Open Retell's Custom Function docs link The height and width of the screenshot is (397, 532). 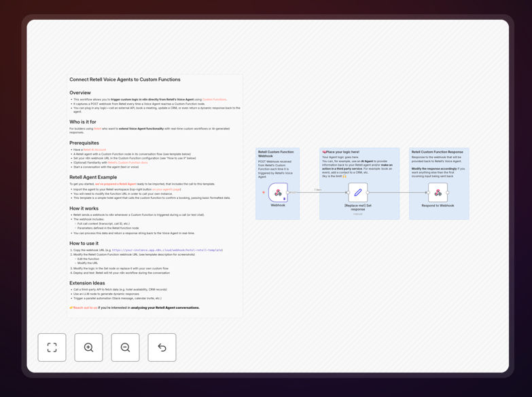point(128,162)
